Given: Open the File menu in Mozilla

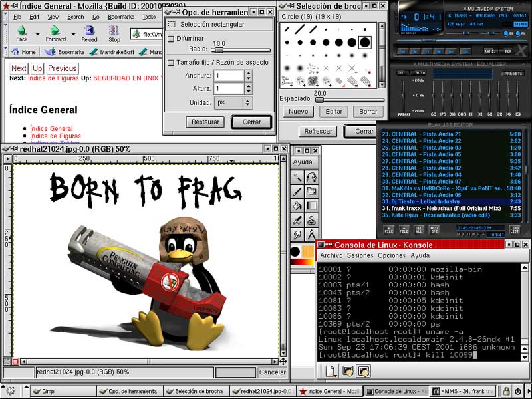Looking at the screenshot, I should tap(17, 17).
